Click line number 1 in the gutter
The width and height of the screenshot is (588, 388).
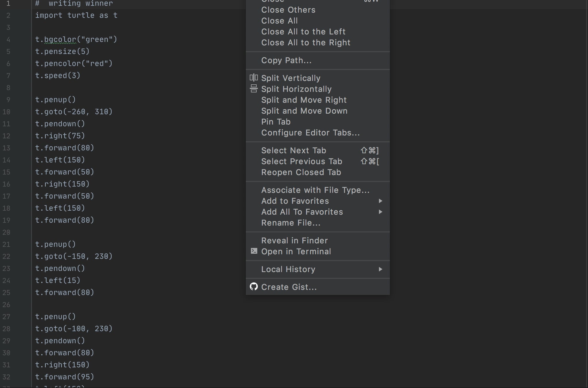click(8, 3)
